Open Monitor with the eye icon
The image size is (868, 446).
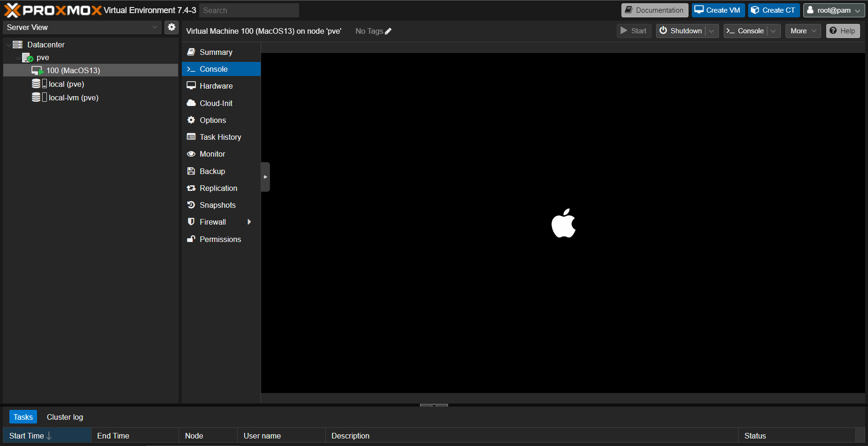click(x=212, y=154)
